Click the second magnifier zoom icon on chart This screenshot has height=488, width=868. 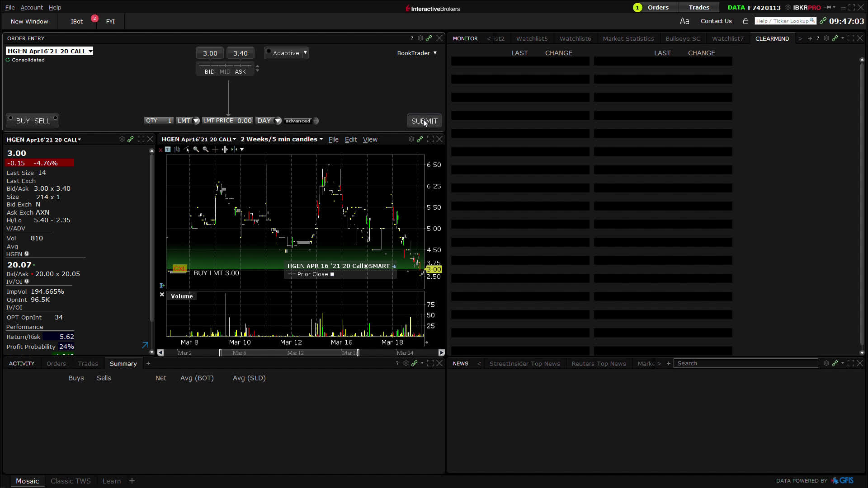point(206,150)
